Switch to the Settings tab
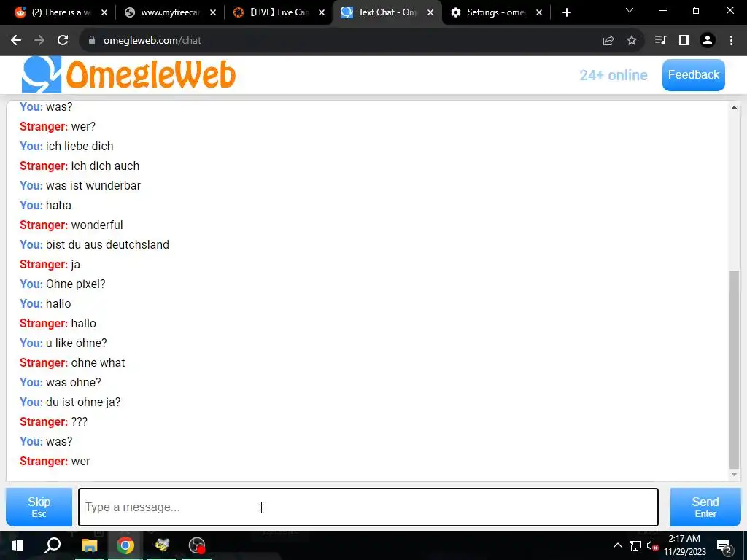Image resolution: width=747 pixels, height=560 pixels. coord(496,12)
